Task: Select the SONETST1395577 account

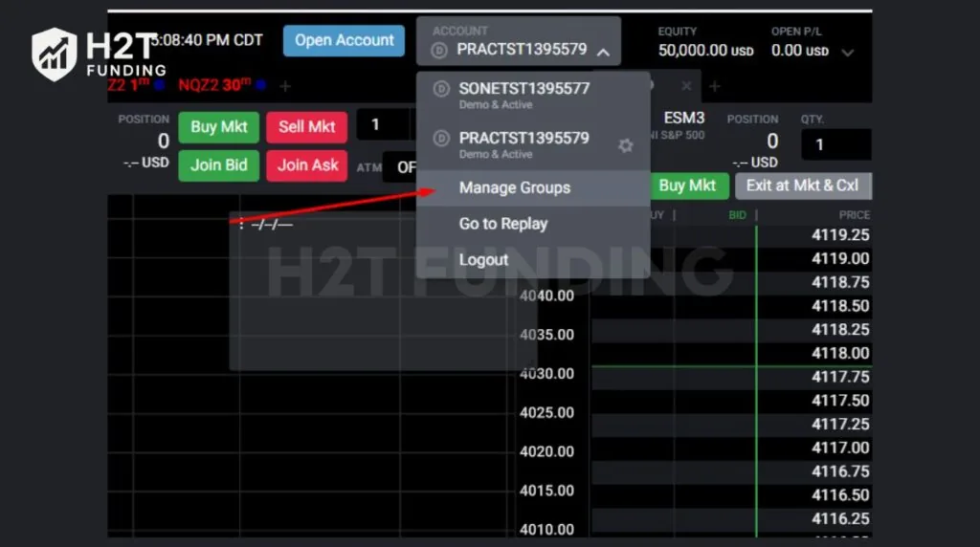Action: point(532,95)
